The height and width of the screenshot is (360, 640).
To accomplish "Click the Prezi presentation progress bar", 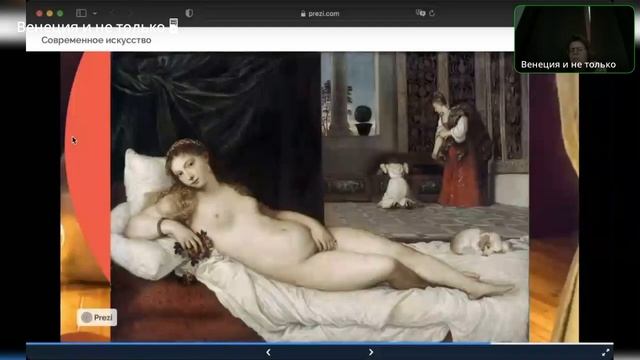I will point(320,344).
